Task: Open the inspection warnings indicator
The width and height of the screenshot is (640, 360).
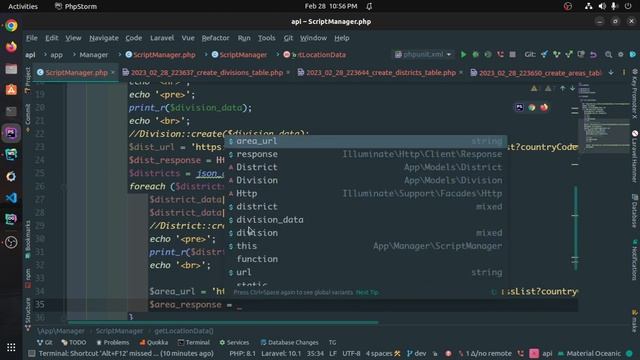Action: pos(541,88)
